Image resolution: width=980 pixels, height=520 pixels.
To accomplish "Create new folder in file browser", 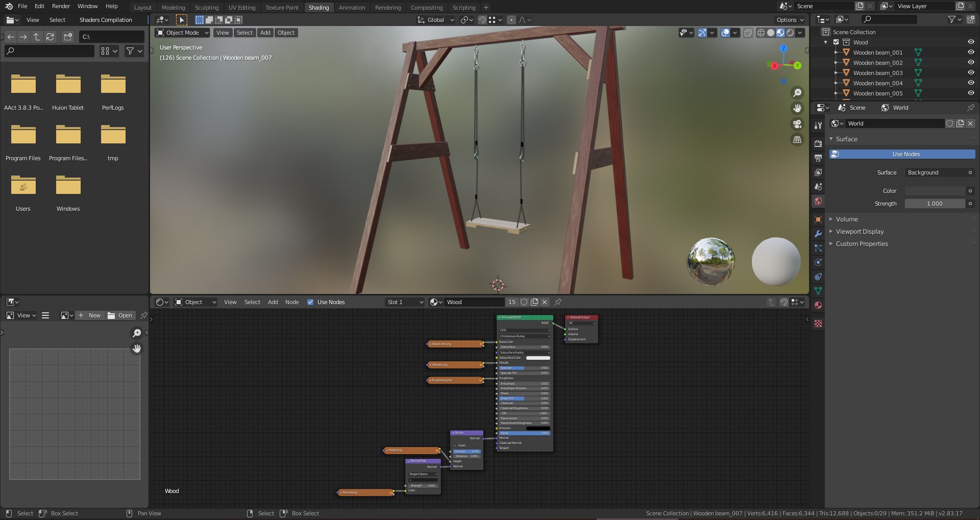I will 68,37.
